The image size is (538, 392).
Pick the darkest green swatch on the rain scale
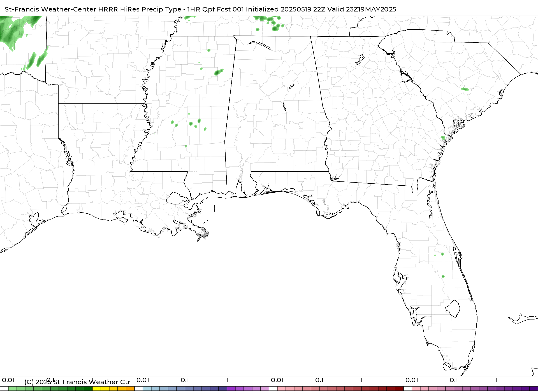[88, 389]
